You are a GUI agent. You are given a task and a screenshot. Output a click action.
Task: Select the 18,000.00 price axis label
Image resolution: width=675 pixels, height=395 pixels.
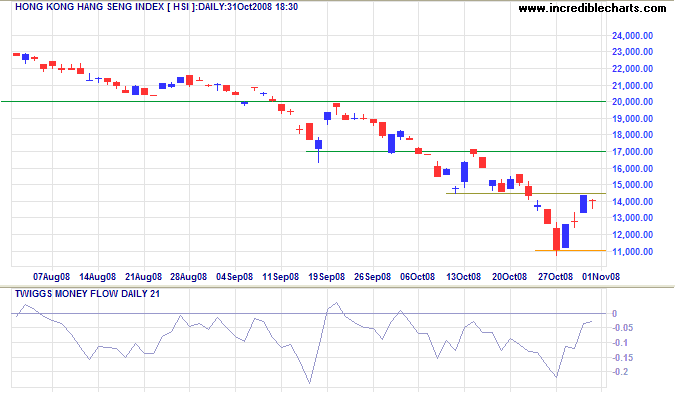tap(632, 135)
